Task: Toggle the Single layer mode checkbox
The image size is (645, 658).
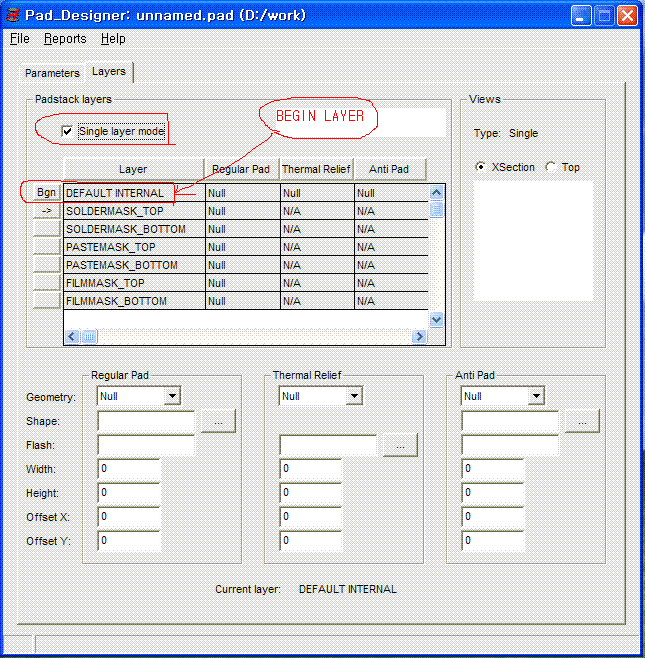Action: [x=68, y=132]
